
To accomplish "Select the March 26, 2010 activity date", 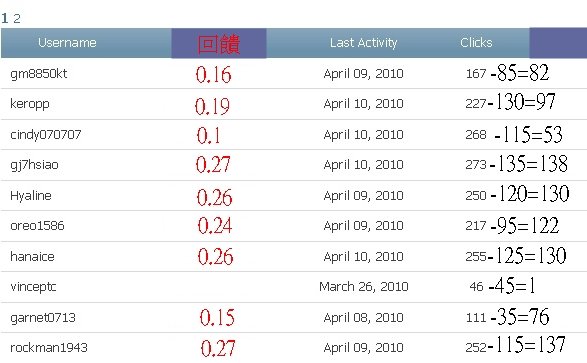I will pos(364,287).
